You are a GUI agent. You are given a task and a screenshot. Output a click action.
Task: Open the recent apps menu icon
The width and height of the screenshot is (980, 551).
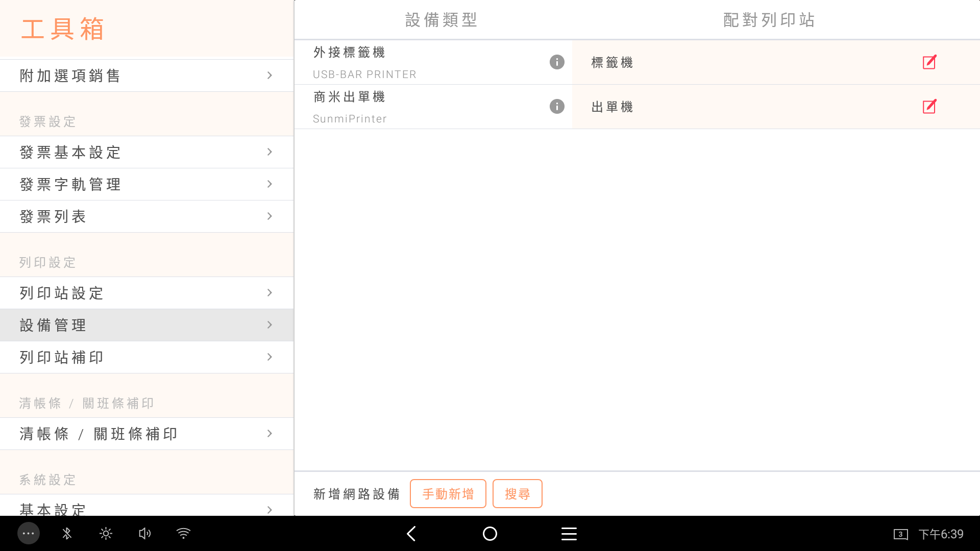(569, 534)
